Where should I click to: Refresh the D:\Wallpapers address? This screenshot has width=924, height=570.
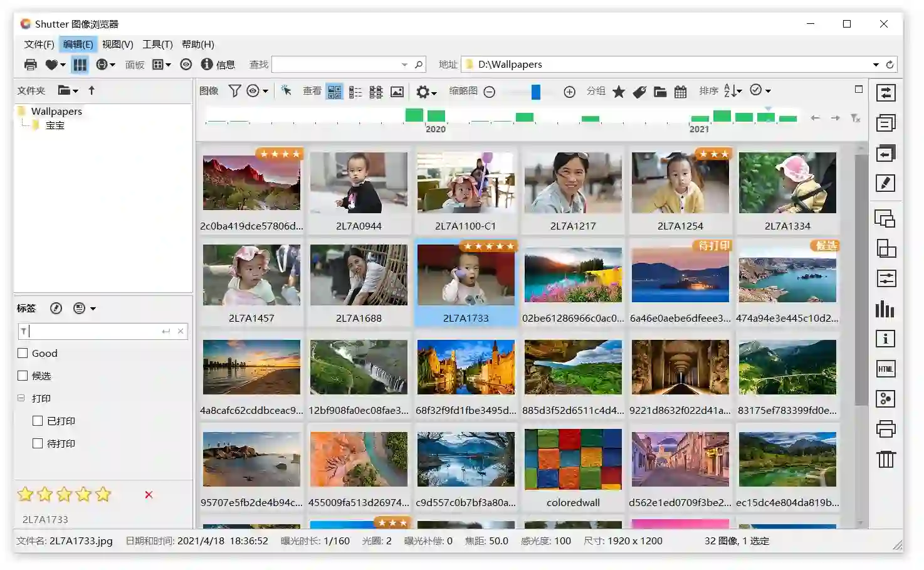coord(890,65)
